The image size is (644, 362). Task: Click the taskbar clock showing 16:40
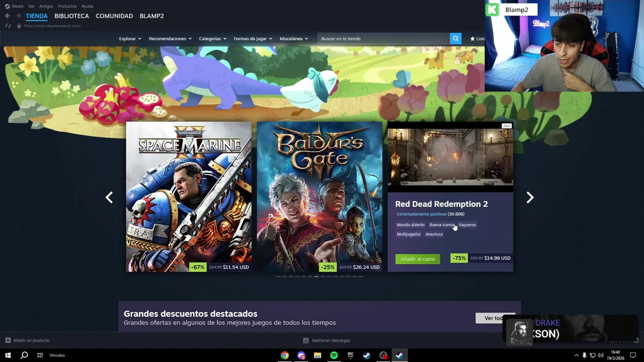615,355
